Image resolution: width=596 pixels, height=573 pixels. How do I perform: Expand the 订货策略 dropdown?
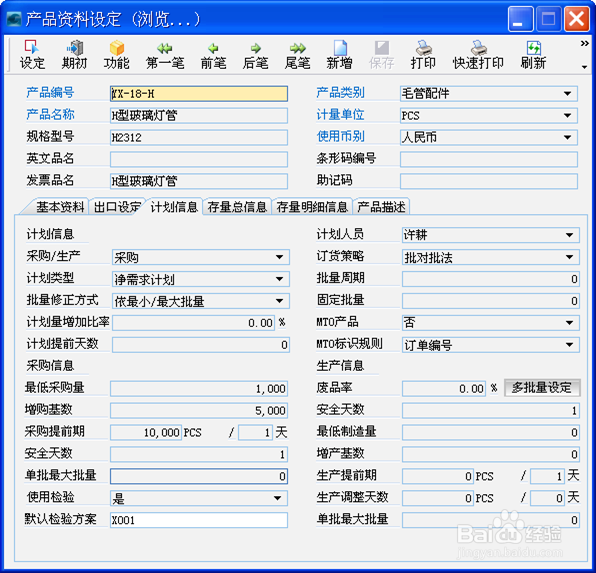pos(569,257)
